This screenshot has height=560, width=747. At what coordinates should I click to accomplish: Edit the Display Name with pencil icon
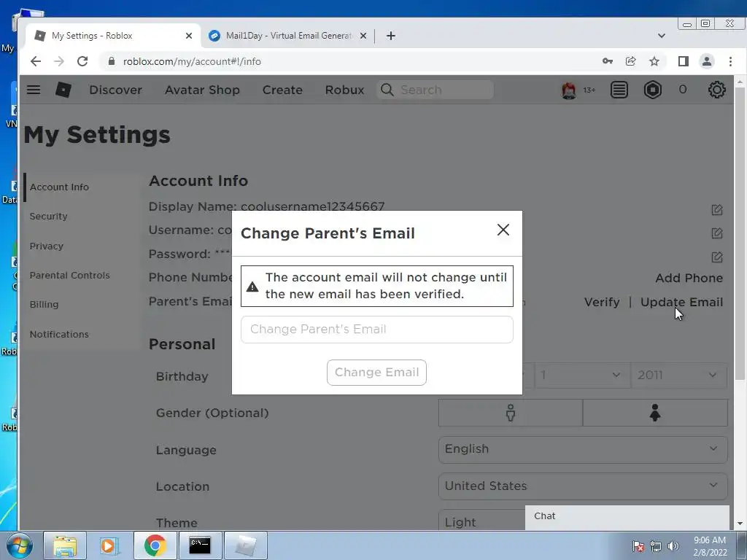click(x=716, y=210)
